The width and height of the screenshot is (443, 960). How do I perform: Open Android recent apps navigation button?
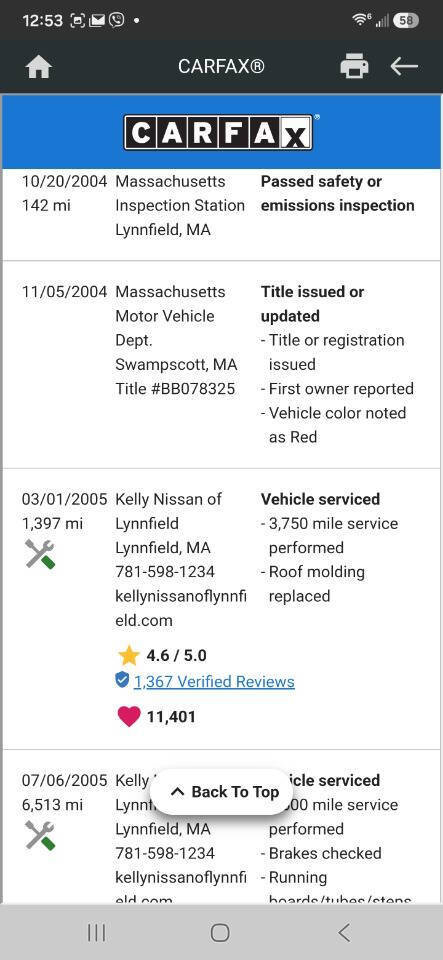click(97, 932)
